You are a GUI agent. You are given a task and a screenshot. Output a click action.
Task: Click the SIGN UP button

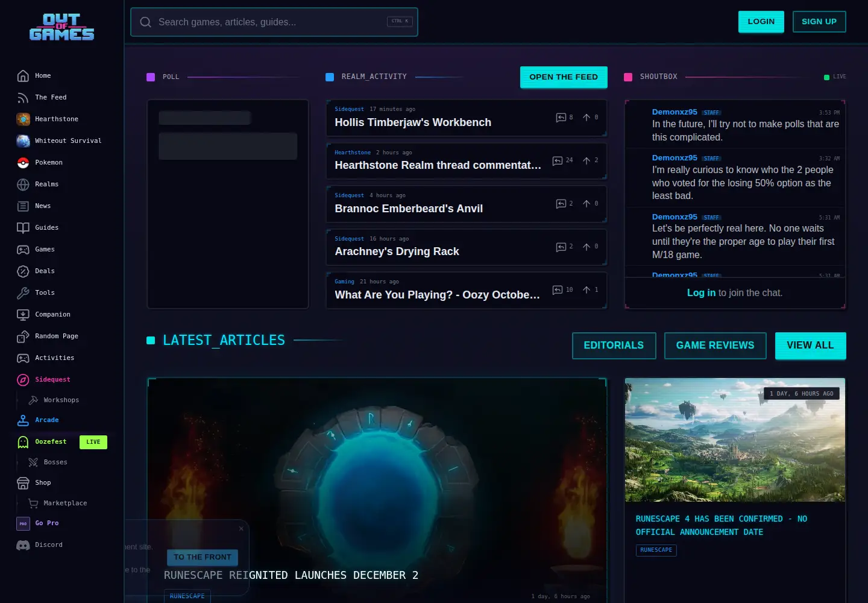point(819,22)
